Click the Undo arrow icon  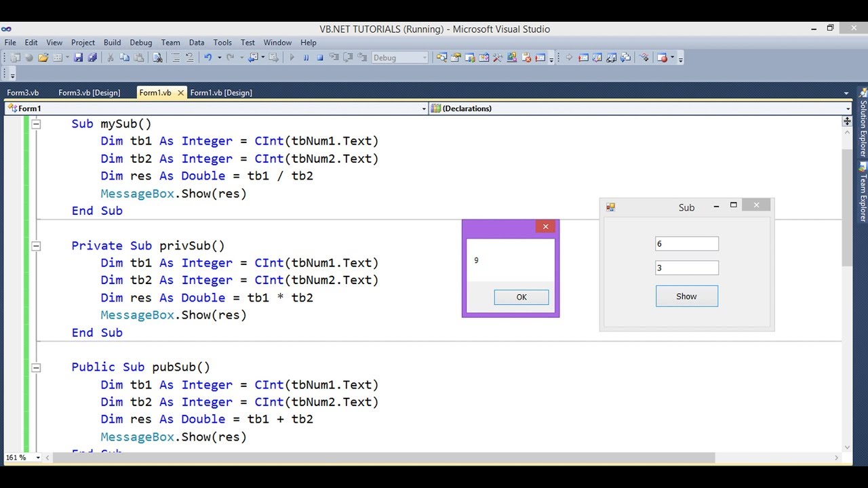tap(208, 58)
